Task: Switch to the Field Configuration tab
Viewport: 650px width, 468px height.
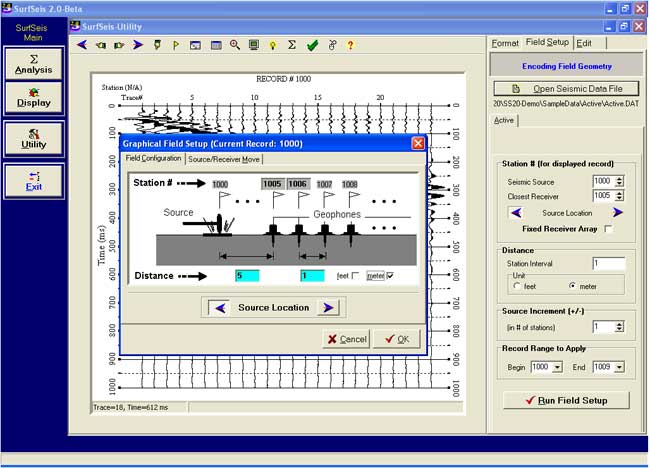Action: click(153, 158)
